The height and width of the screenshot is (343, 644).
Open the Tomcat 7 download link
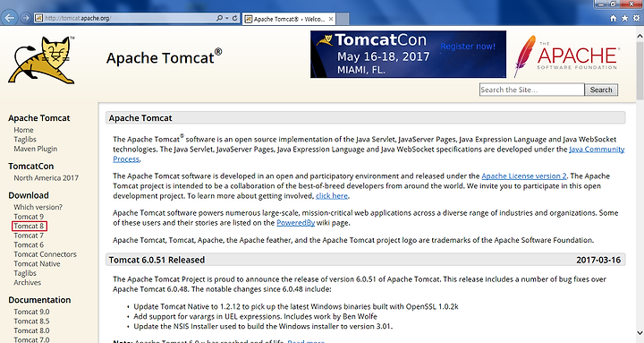coord(29,236)
